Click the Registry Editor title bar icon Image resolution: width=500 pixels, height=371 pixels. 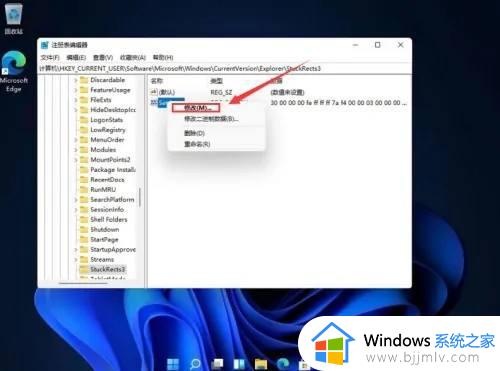45,45
